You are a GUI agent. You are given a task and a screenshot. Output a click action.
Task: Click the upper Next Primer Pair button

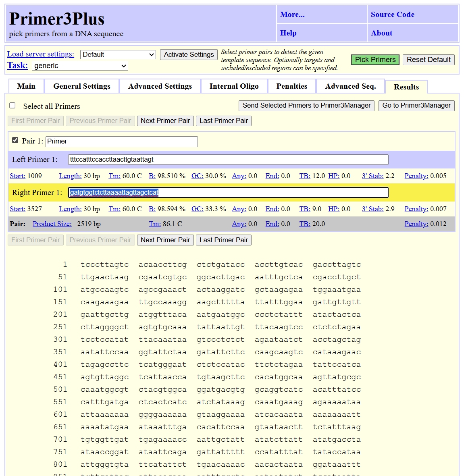(165, 121)
